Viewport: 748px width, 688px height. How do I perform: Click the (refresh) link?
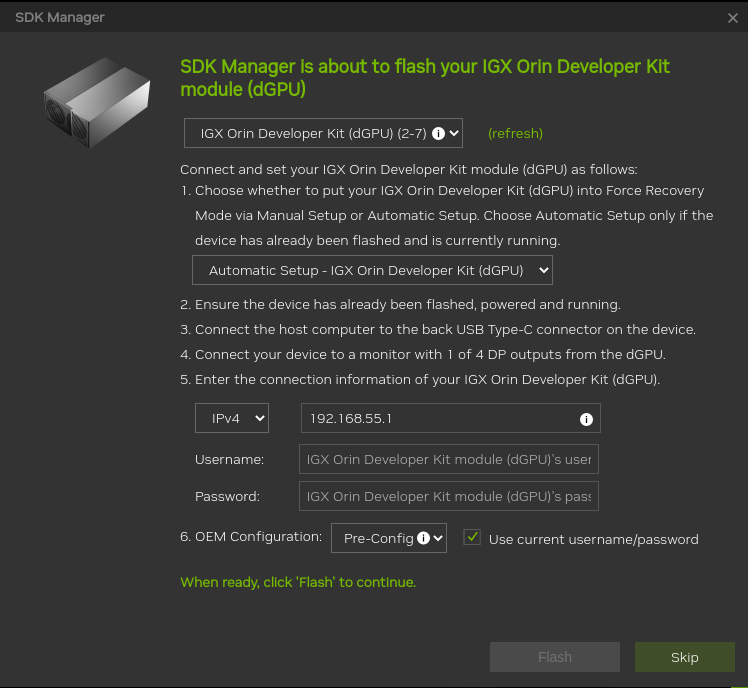[515, 134]
